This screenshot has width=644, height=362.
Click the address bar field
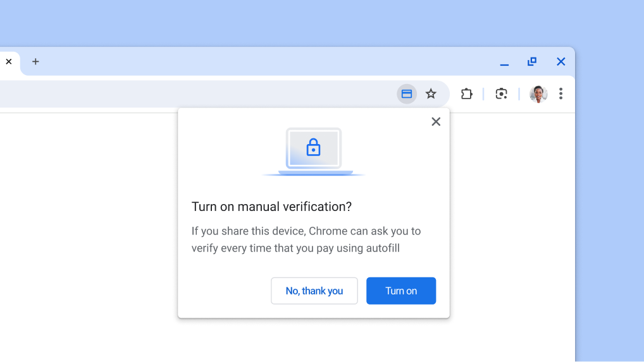pos(225,94)
